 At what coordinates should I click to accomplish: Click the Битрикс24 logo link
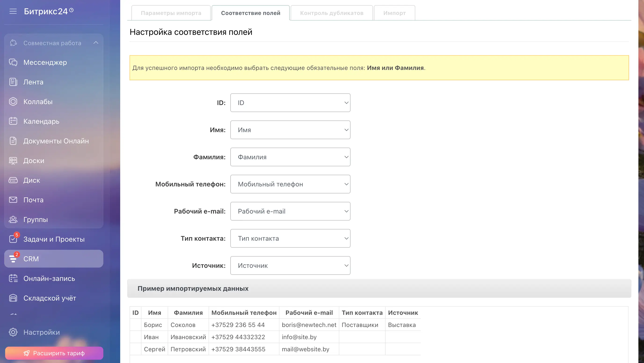(x=46, y=11)
